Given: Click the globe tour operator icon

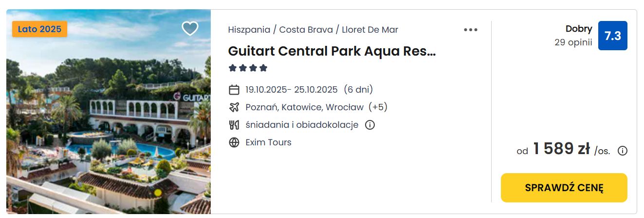Looking at the screenshot, I should coord(234,142).
